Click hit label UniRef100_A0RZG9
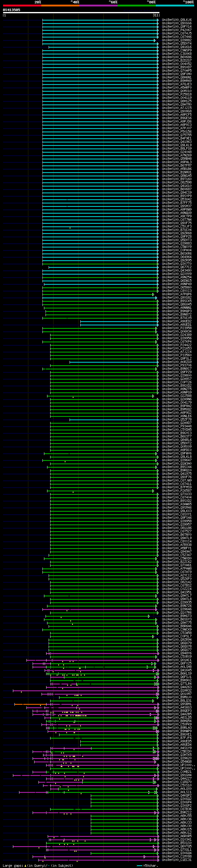This screenshot has height=868, width=197. pos(177,362)
